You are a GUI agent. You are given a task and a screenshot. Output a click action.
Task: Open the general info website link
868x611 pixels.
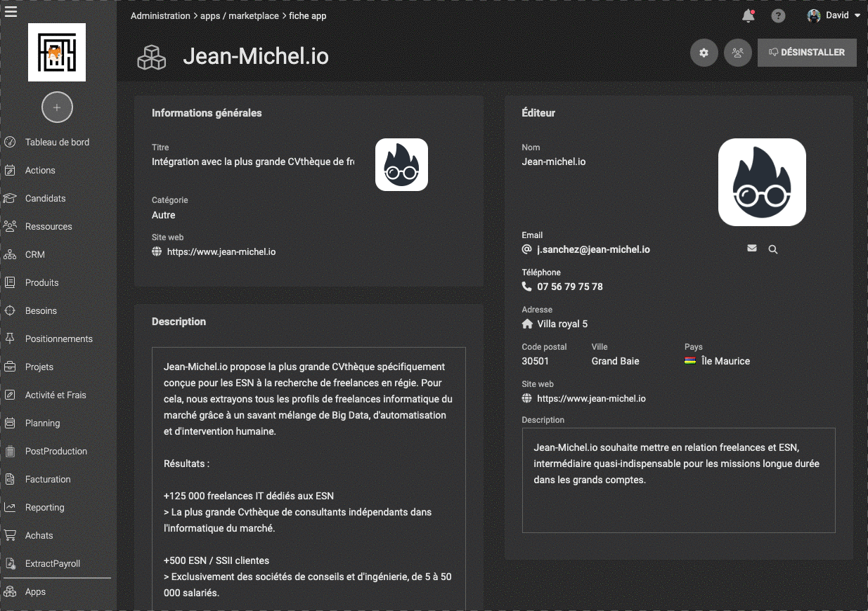[x=221, y=251]
